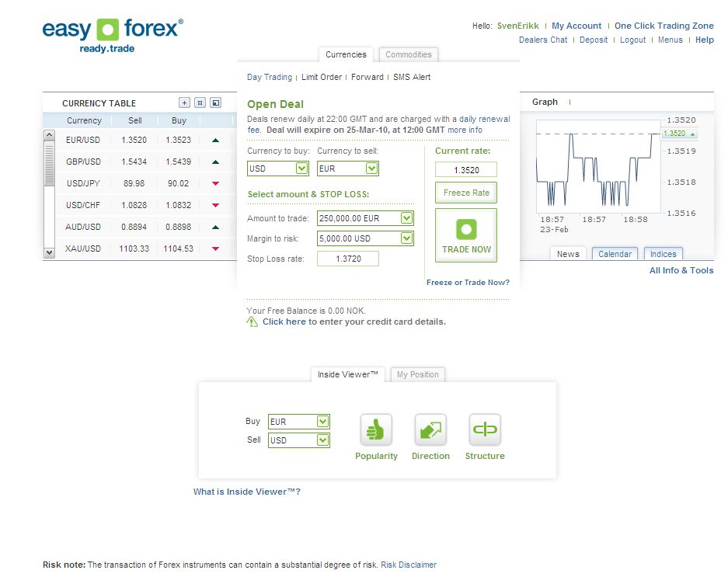Open the Dealers Chat link
The width and height of the screenshot is (728, 584).
coord(543,40)
